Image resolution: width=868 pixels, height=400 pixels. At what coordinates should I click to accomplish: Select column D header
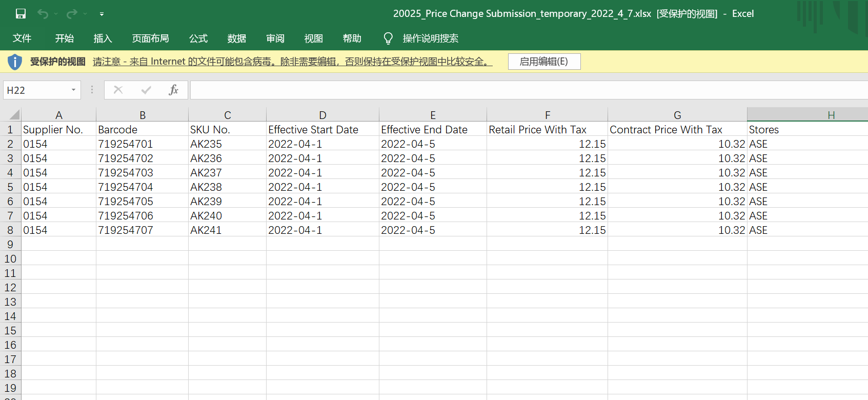click(322, 115)
